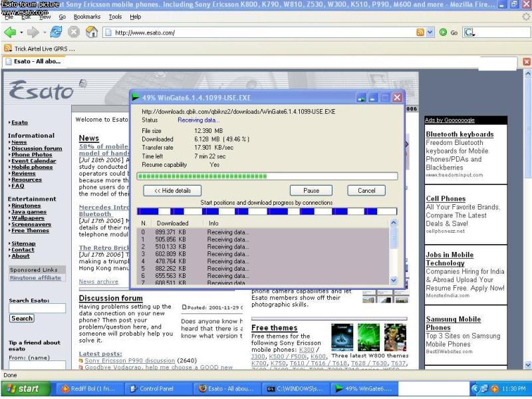Click the Esato logo
Image resolution: width=532 pixels, height=399 pixels.
click(41, 90)
